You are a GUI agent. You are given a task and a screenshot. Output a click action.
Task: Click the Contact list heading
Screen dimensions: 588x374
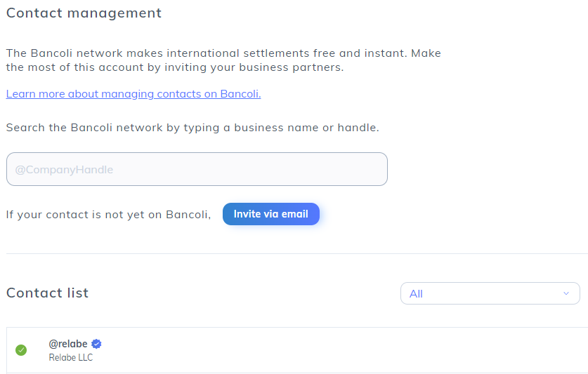[47, 293]
